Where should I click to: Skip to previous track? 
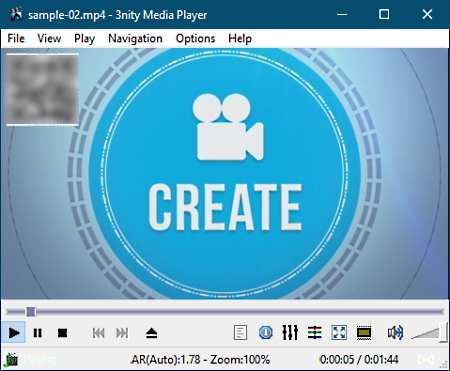[98, 333]
